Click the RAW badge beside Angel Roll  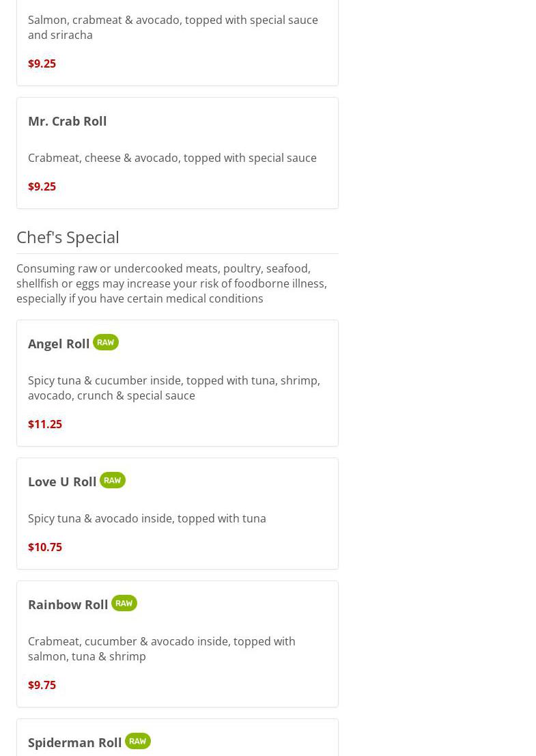105,342
